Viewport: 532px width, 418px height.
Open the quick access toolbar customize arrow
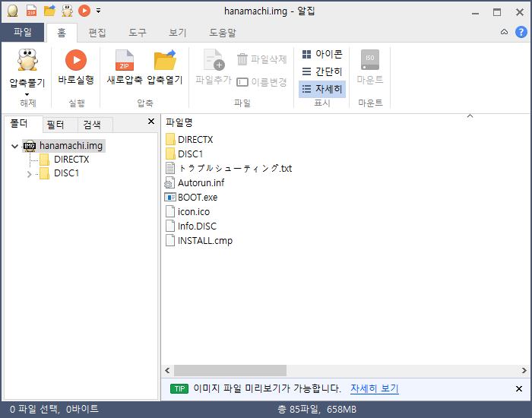coord(98,11)
